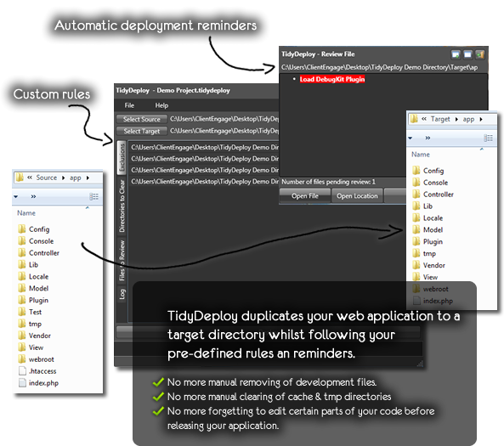Viewport: 504px width, 446px height.
Task: Click the view options icon in Target explorer
Action: tap(488, 138)
